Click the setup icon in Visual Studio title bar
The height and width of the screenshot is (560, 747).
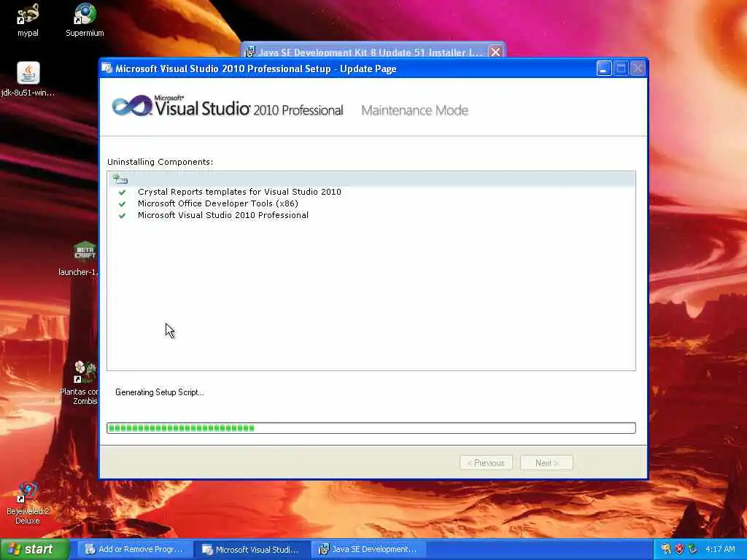(107, 69)
